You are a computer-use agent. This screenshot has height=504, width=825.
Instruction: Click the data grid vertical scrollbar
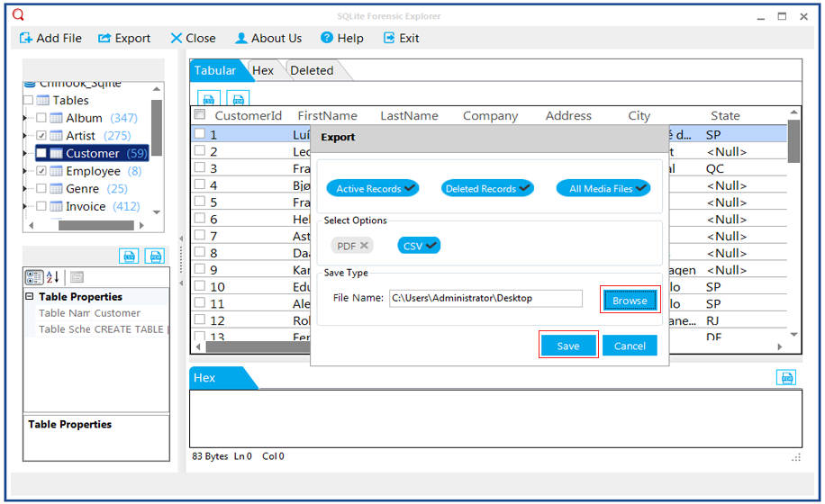(x=793, y=140)
